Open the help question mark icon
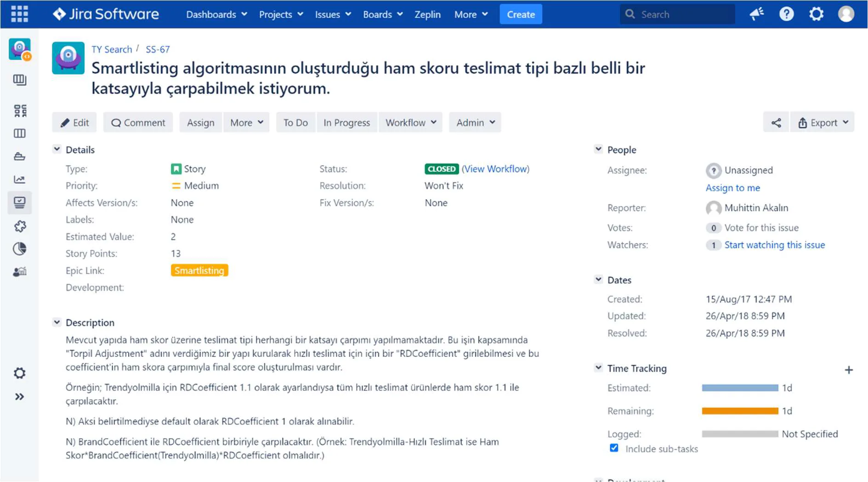The width and height of the screenshot is (868, 482). (x=786, y=14)
